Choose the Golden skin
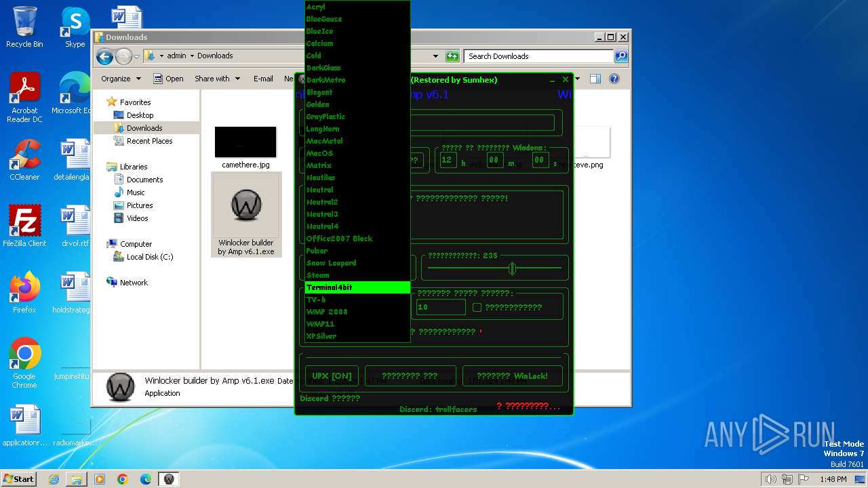This screenshot has height=488, width=868. (357, 104)
